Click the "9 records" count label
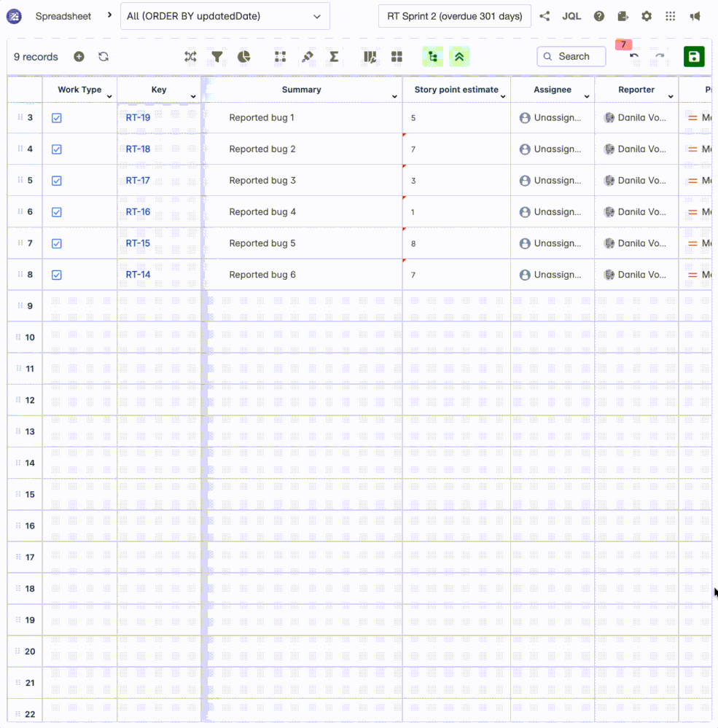Viewport: 718px width, 728px height. click(x=36, y=57)
